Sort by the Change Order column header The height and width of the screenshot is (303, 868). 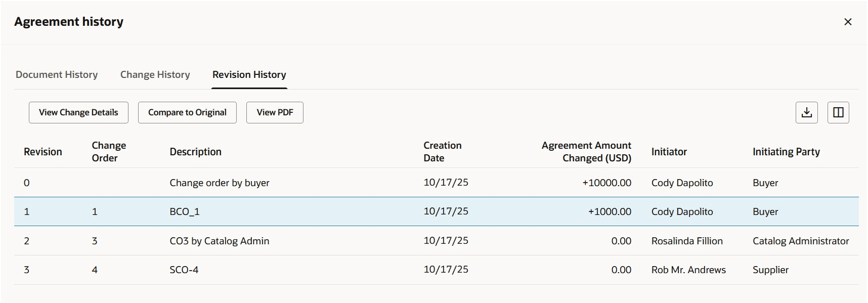[109, 151]
